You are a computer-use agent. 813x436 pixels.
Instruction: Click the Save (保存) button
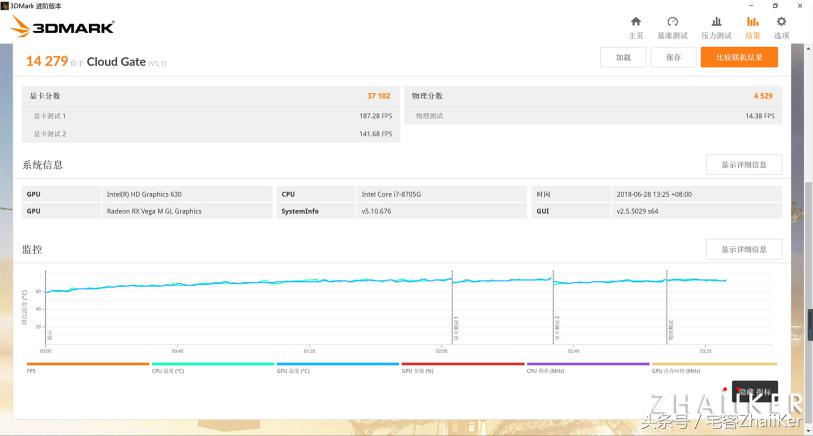673,58
